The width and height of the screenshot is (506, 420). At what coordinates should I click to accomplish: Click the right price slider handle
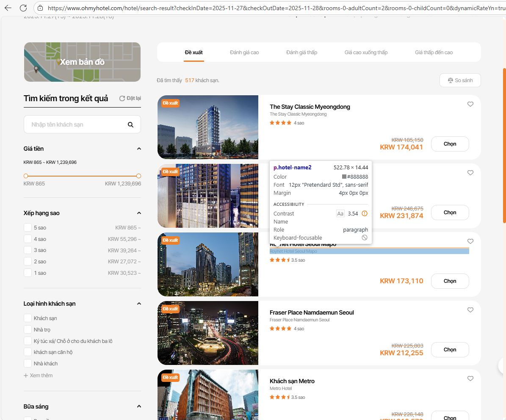point(138,176)
